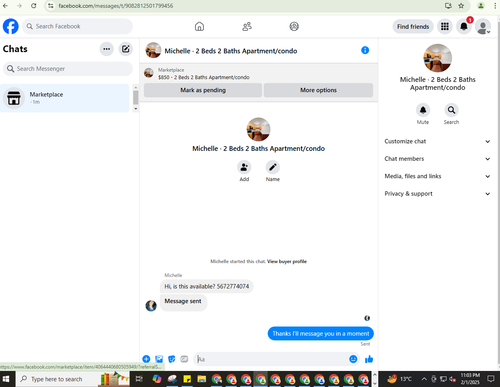Open emoji picker in message box
Screen dimensions: 500x387
(x=353, y=359)
